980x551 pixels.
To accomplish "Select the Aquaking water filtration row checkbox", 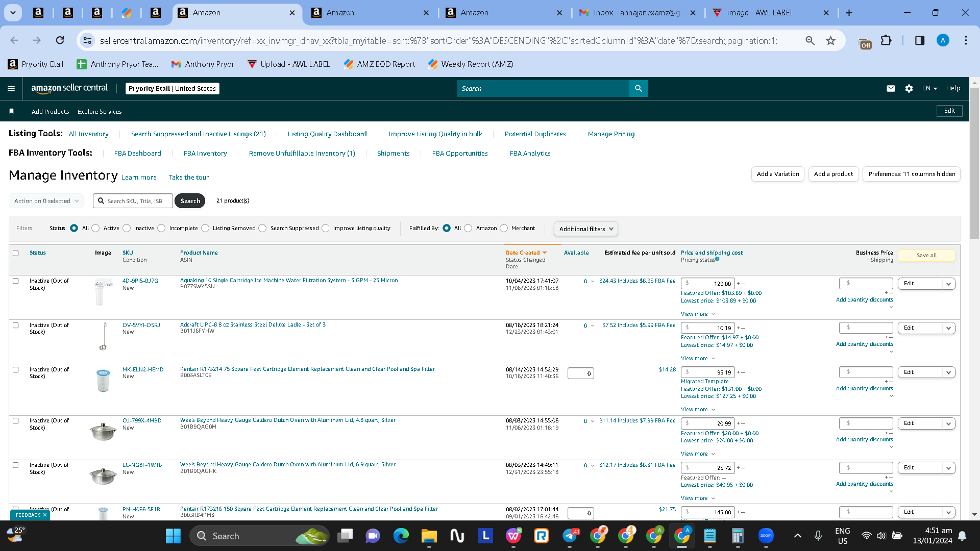I will point(16,281).
